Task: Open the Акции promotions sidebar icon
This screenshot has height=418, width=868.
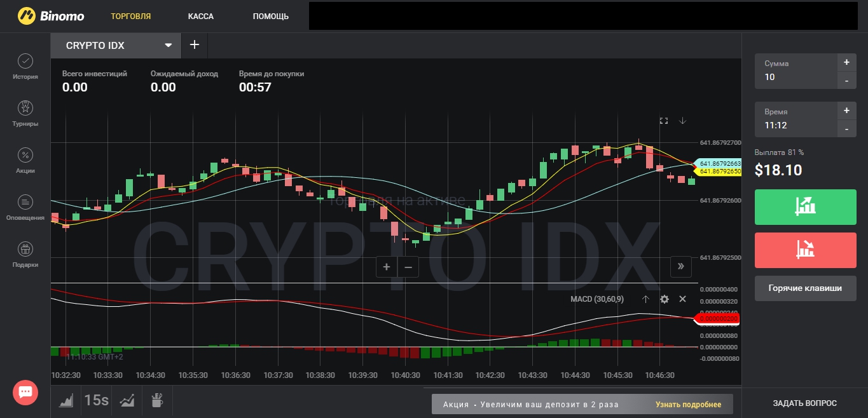Action: point(25,160)
